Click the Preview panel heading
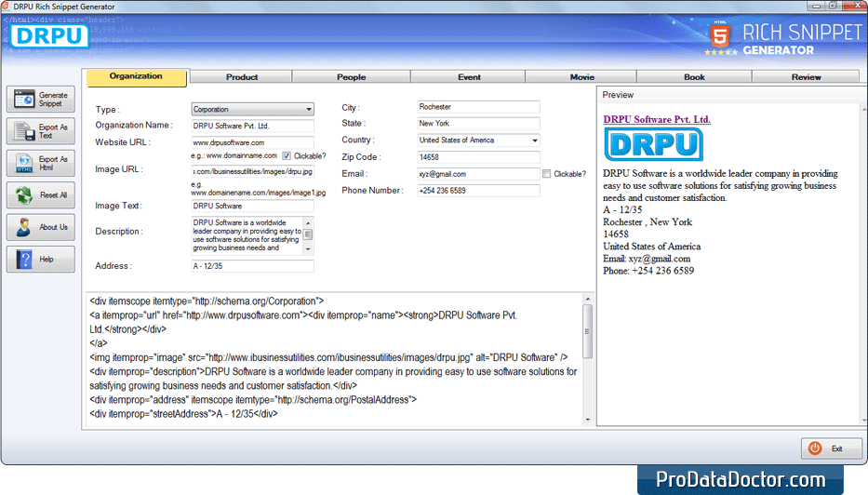Screen dimensions: 868x495 click(618, 95)
